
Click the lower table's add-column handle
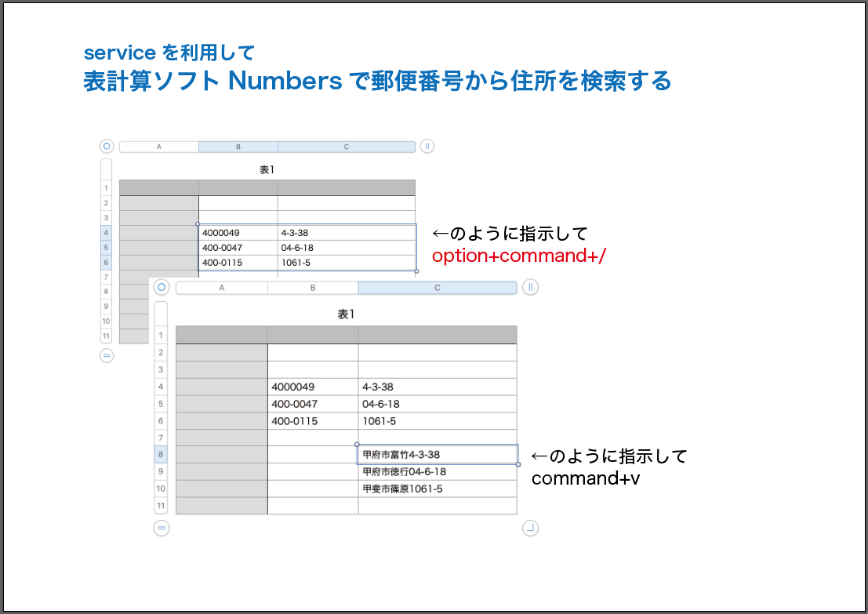point(531,287)
